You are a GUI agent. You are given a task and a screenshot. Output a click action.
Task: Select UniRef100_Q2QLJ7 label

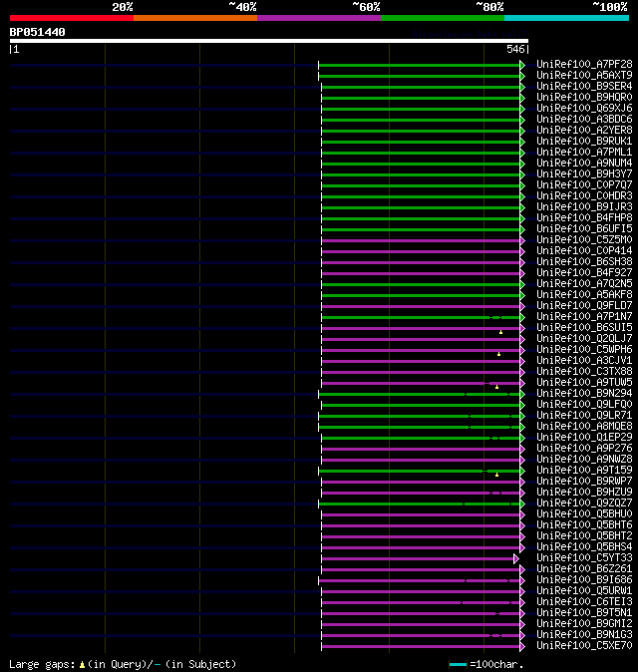click(584, 339)
